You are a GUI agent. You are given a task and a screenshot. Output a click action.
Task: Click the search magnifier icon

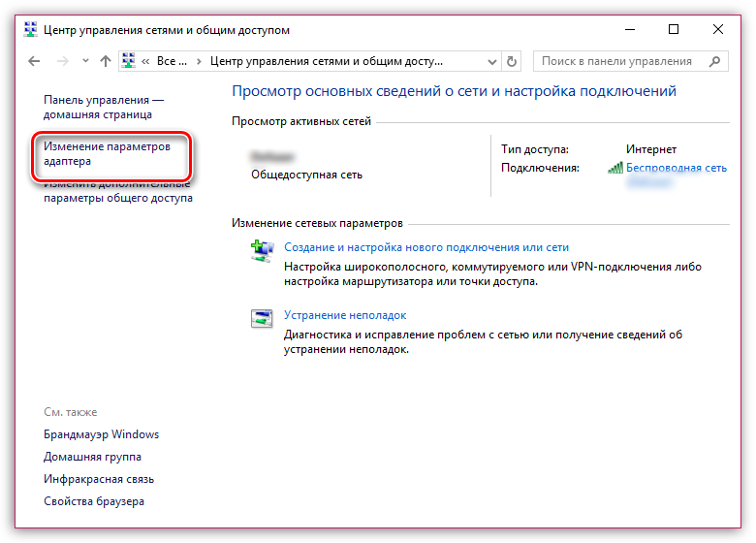[715, 61]
